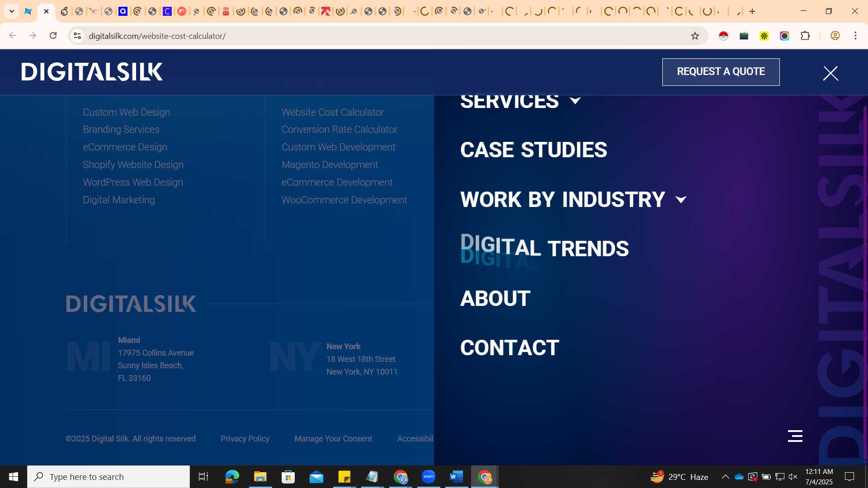
Task: Open the Digital Trends menu item
Action: pyautogui.click(x=544, y=248)
